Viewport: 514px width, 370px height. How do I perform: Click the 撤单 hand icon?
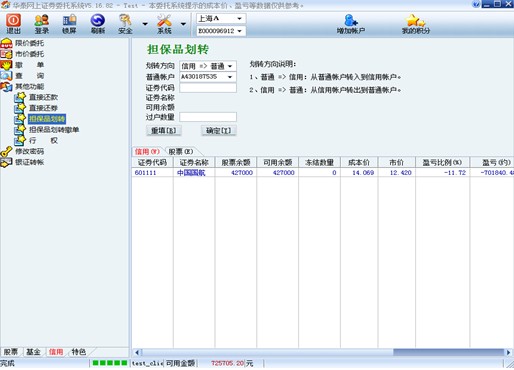[6, 65]
